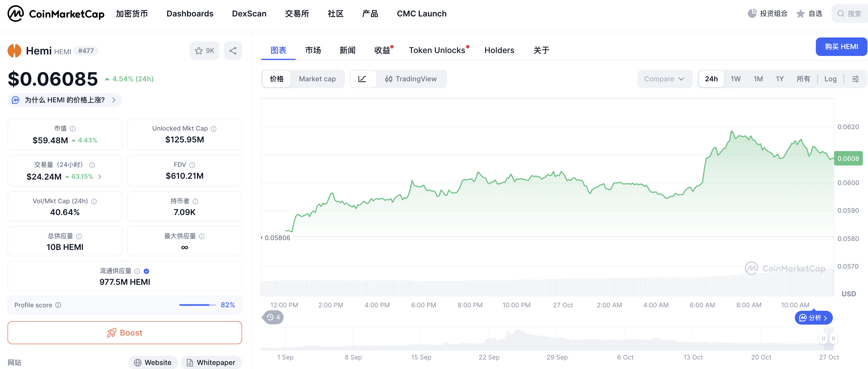
Task: Click info icon beside Profile score
Action: (58, 305)
